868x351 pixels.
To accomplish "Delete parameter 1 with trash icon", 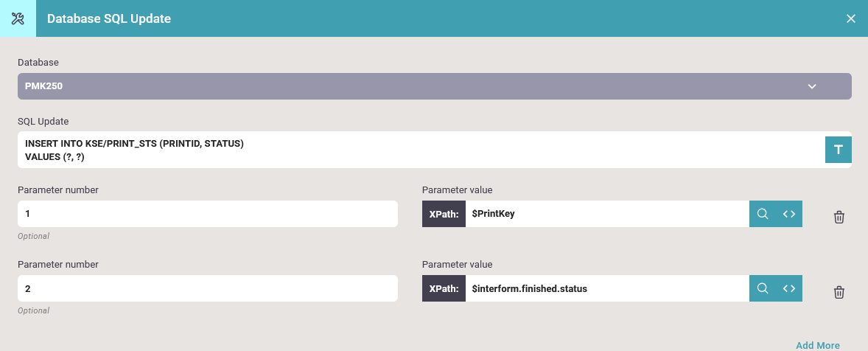I will pos(839,217).
